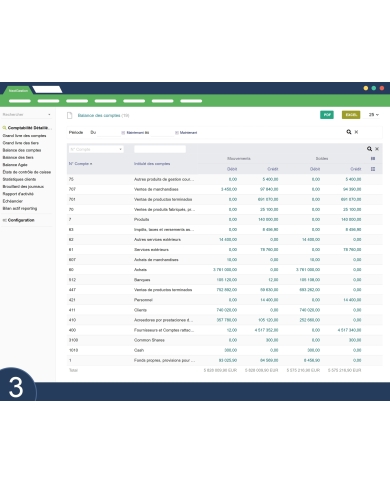Viewport: 390px width, 484px height.
Task: Click the grid icon beside the last Crédit header
Action: tap(373, 169)
